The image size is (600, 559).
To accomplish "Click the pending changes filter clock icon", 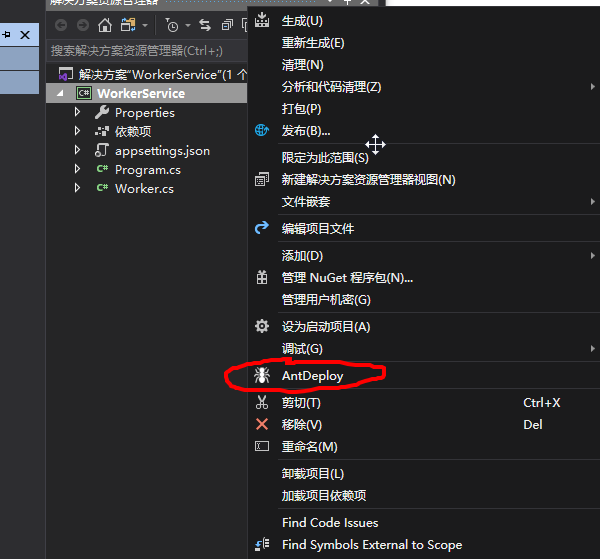I will 173,25.
